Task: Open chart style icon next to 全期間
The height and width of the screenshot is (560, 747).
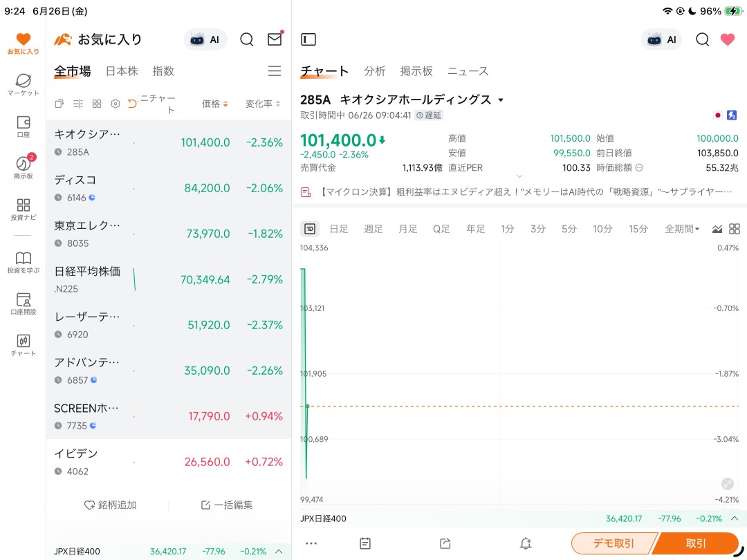Action: (x=717, y=229)
